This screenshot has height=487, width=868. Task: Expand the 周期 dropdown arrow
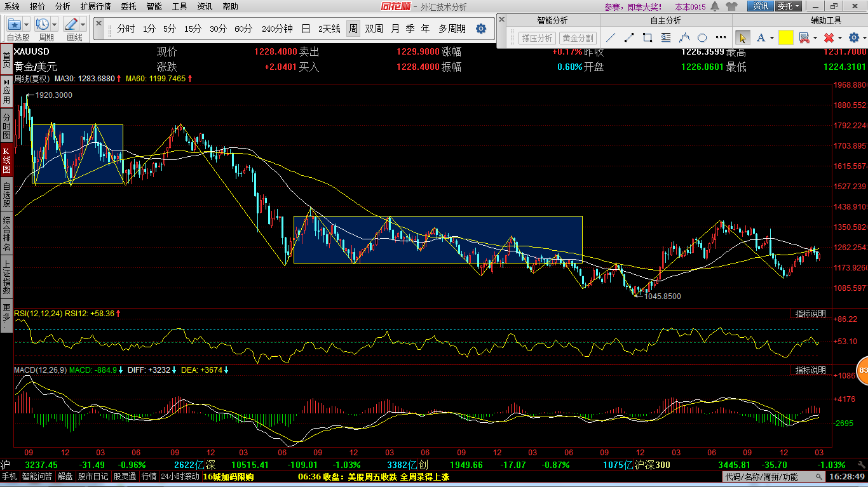click(54, 25)
